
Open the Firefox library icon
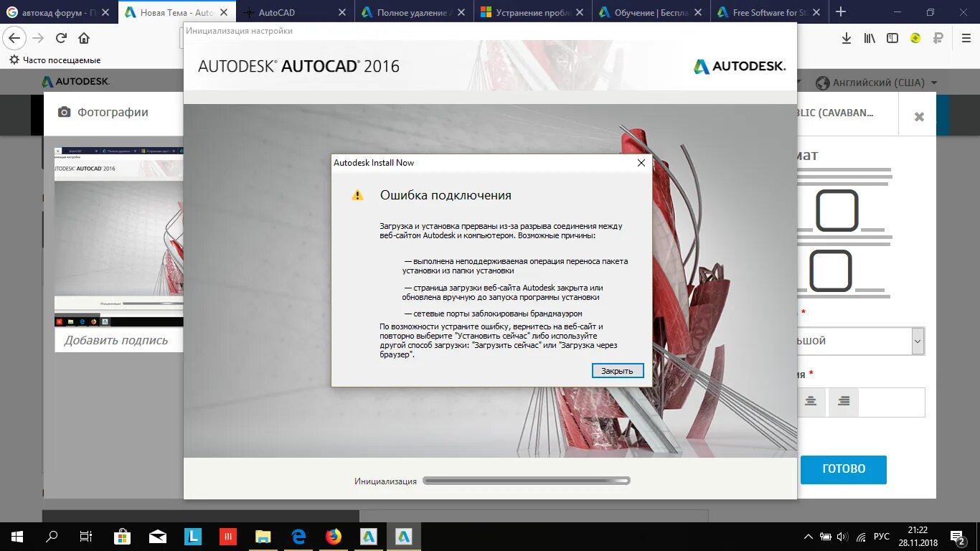tap(870, 38)
